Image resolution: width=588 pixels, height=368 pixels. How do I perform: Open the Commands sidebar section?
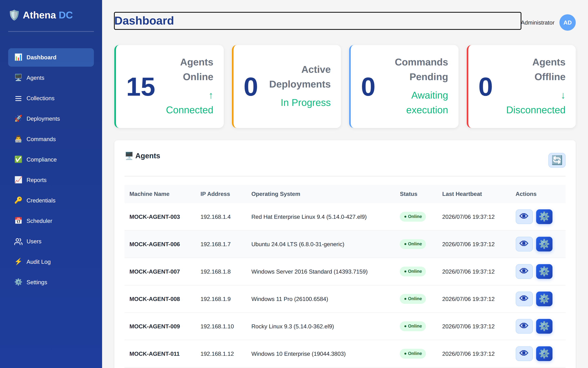[x=51, y=139]
